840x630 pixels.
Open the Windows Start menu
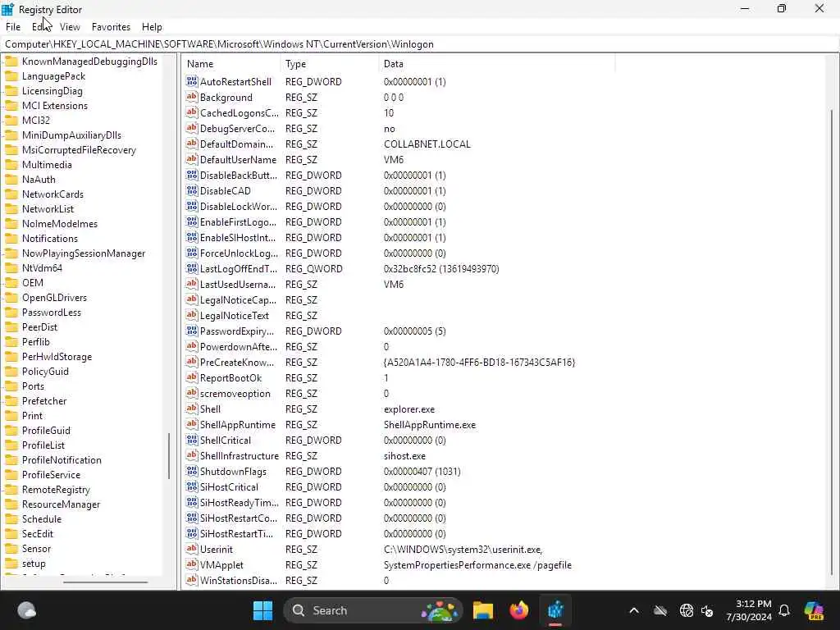[262, 610]
